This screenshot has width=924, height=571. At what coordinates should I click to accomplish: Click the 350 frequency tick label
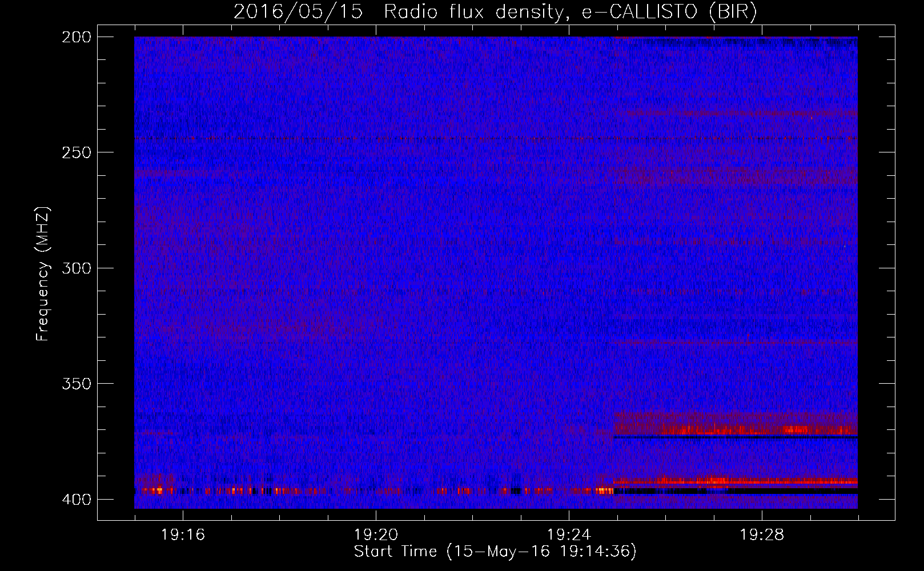click(76, 383)
